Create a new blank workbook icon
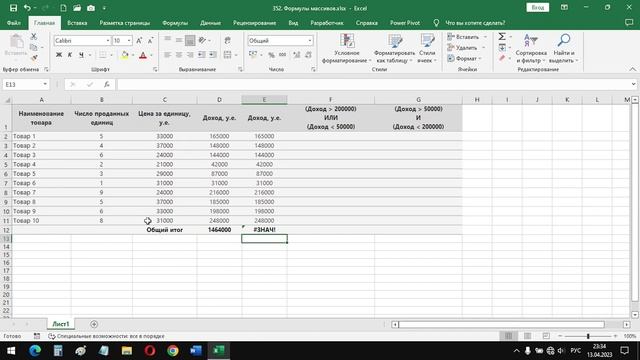The width and height of the screenshot is (640, 360). tap(63, 8)
